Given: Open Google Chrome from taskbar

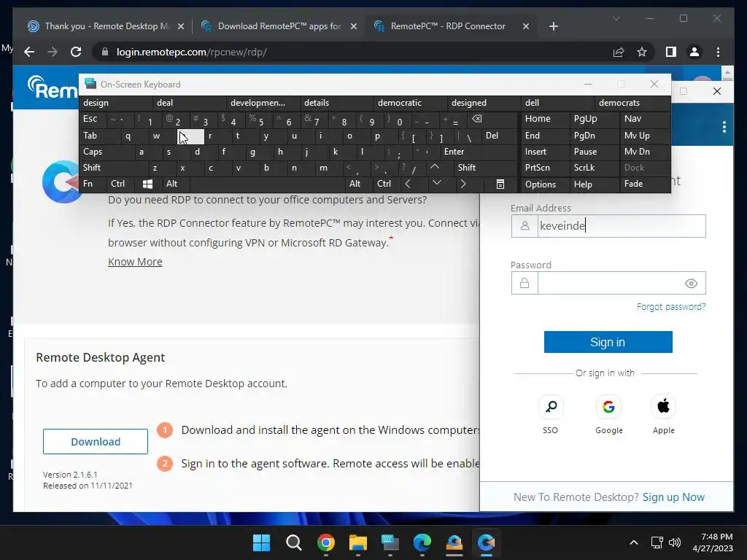Looking at the screenshot, I should [x=326, y=542].
